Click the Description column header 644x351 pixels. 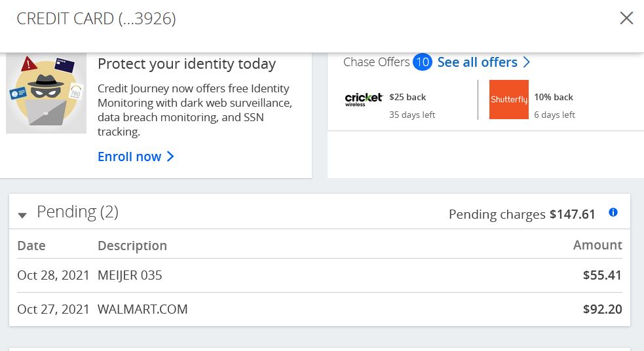click(x=132, y=246)
